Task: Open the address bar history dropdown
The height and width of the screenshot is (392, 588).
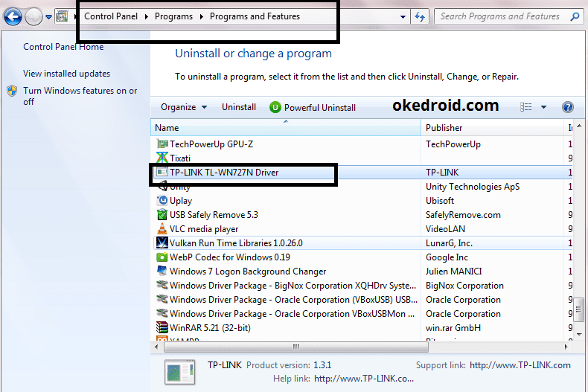Action: [403, 17]
